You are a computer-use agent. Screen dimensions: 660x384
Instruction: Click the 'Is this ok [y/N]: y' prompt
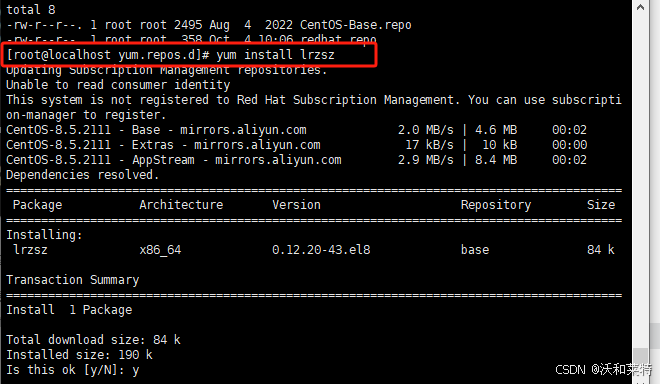[72, 370]
